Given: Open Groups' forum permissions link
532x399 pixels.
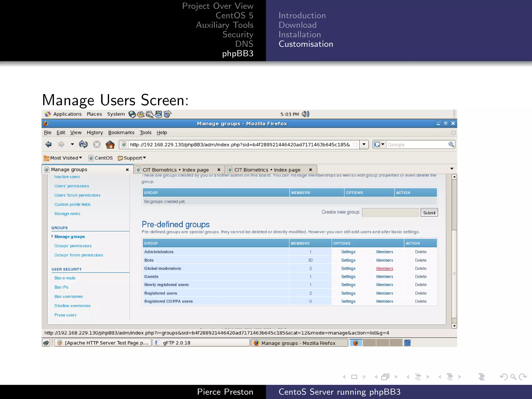Looking at the screenshot, I should click(x=79, y=255).
